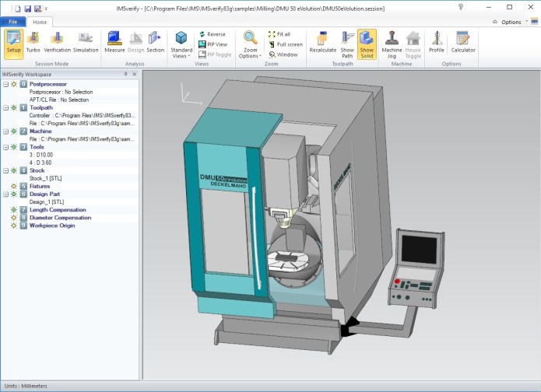Select the Diameter Compensation step
Viewport: 541px width, 392px height.
pos(61,218)
